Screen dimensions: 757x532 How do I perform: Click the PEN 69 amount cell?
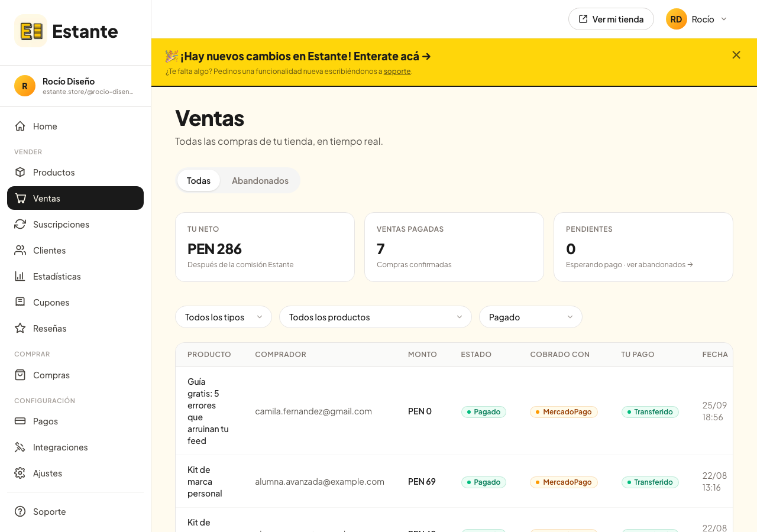click(422, 482)
